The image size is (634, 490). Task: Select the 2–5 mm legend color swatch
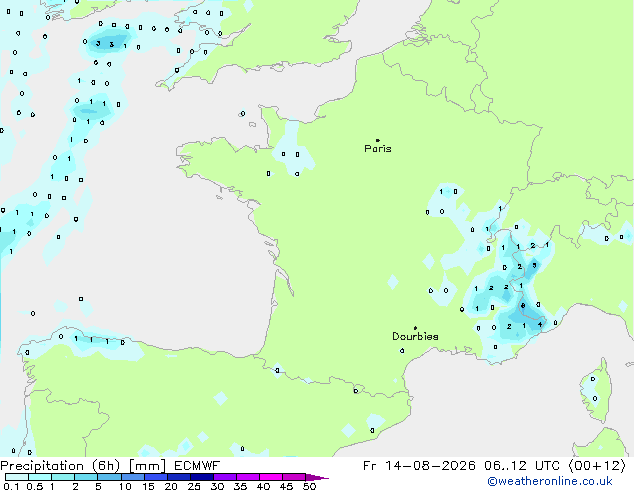pos(86,477)
